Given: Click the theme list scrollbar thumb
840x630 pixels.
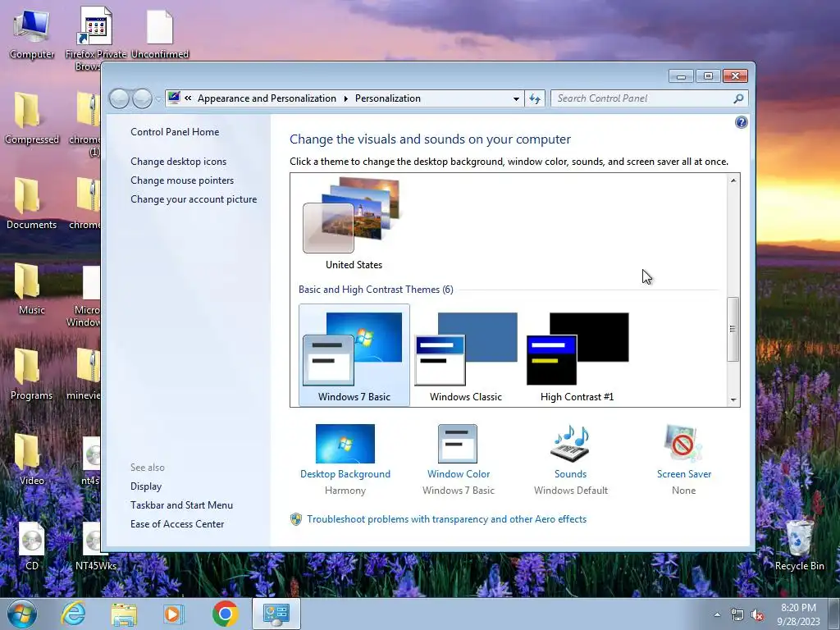Looking at the screenshot, I should [x=733, y=329].
